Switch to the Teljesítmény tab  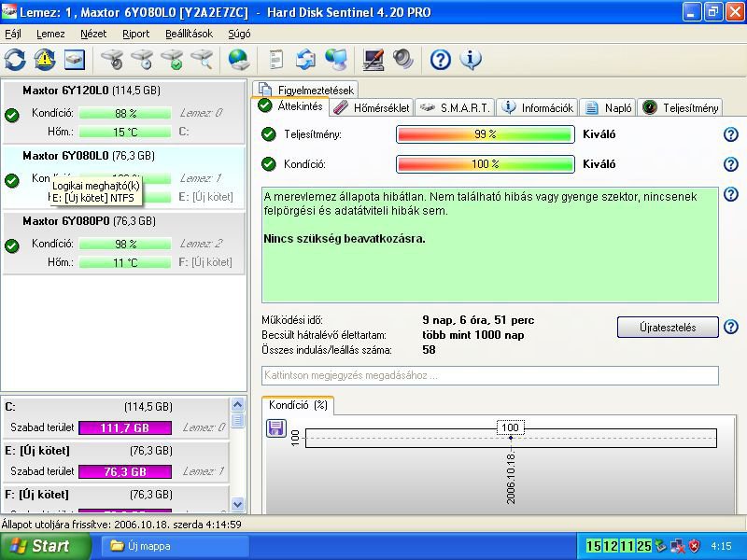pos(680,107)
